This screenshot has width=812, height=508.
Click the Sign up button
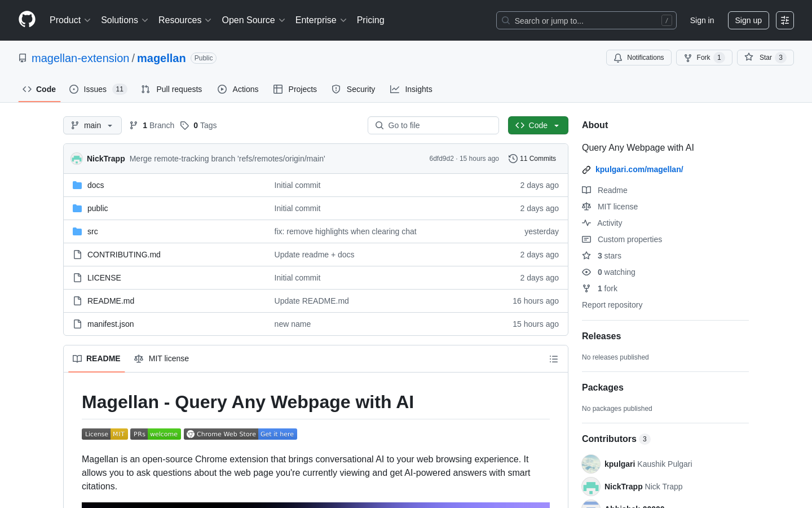pyautogui.click(x=748, y=20)
